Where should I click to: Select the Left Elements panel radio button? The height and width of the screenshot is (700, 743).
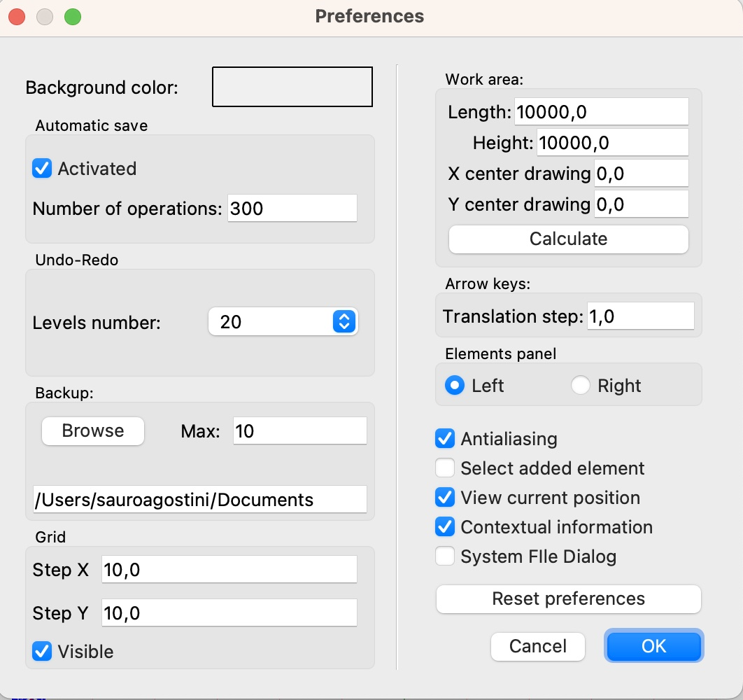coord(455,385)
